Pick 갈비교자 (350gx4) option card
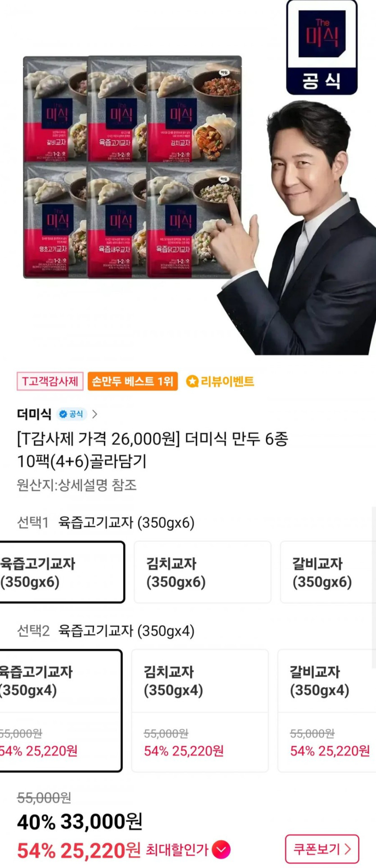Screen dimensions: 376x868 [x=327, y=711]
